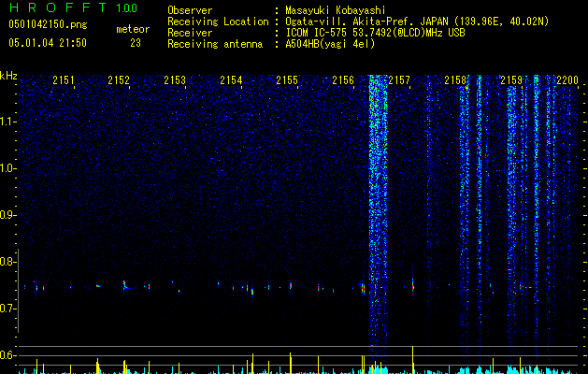Click the 'Receiving antenna' field label

click(x=215, y=44)
